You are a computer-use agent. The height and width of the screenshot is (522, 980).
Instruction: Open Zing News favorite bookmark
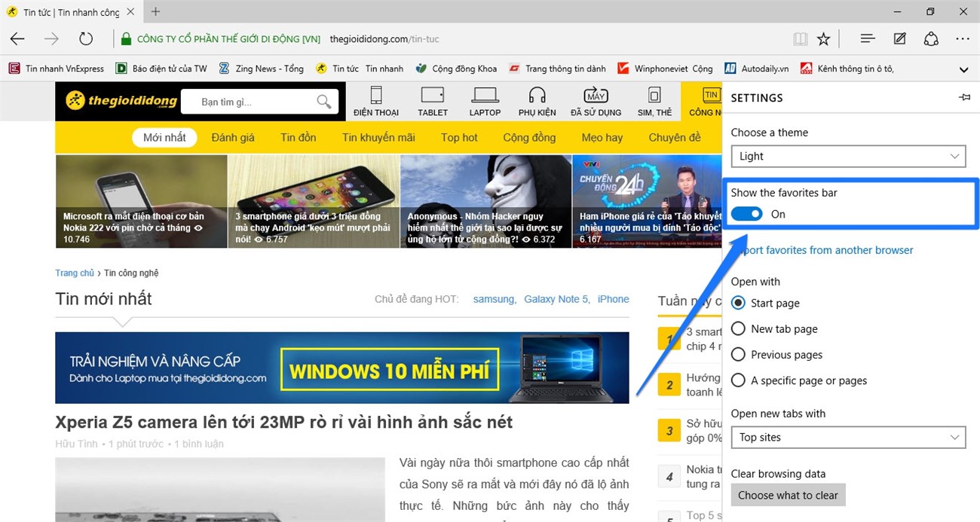tap(261, 69)
